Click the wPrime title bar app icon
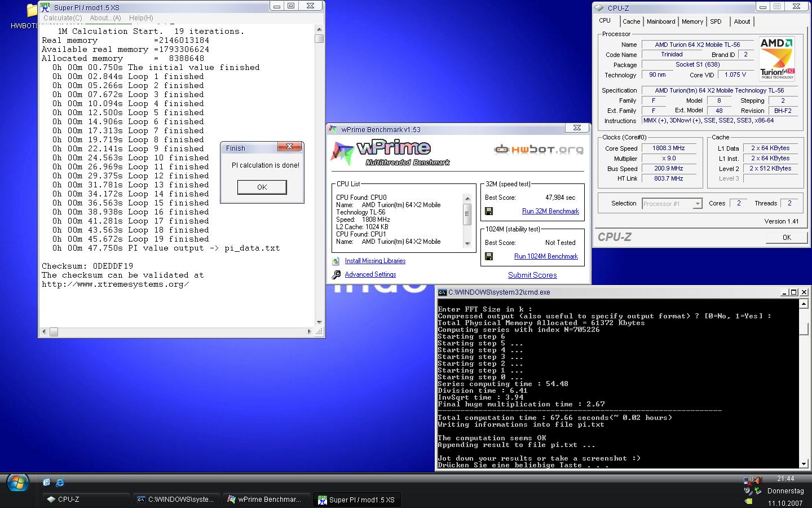The width and height of the screenshot is (812, 508). 333,129
